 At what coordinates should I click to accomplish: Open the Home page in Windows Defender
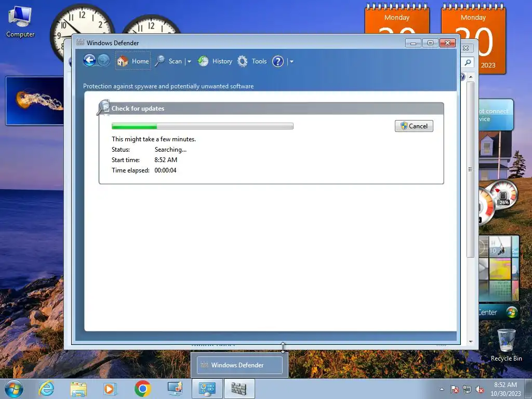tap(133, 61)
